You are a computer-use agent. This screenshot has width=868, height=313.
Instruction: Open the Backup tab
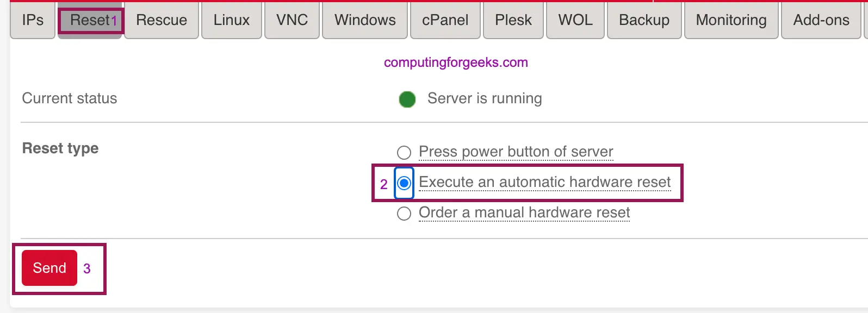pyautogui.click(x=644, y=20)
